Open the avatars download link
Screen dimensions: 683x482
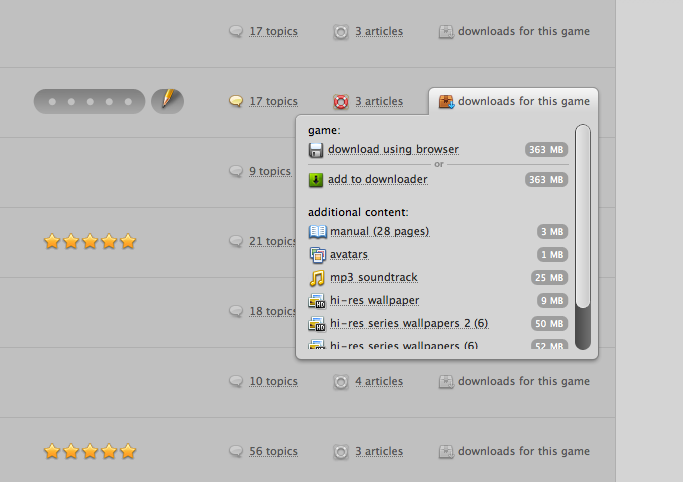(349, 254)
